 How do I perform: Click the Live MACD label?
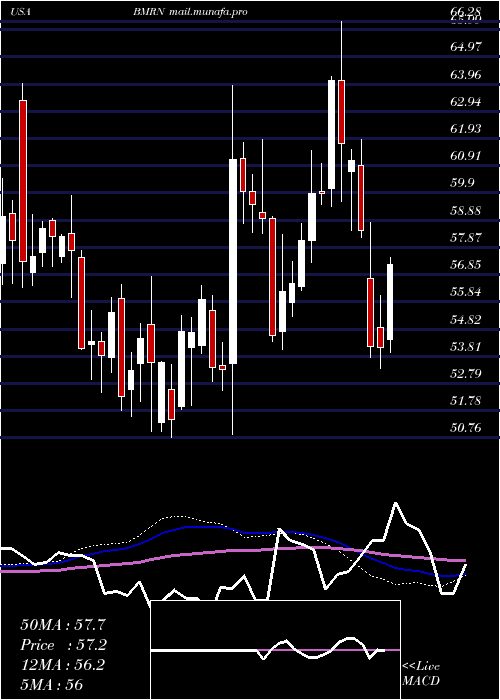point(421,673)
